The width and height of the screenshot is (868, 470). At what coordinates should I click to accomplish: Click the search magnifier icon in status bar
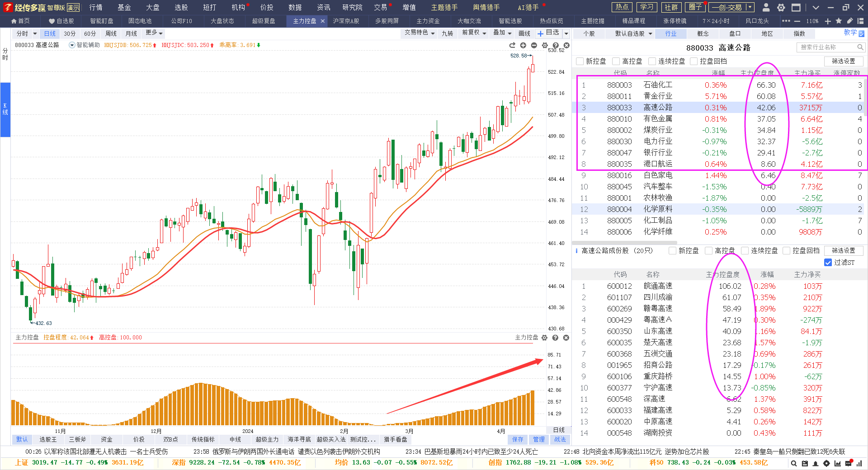(793, 463)
